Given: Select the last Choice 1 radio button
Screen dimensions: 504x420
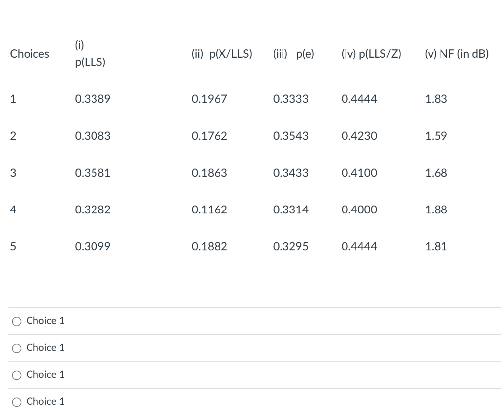Looking at the screenshot, I should point(17,402).
